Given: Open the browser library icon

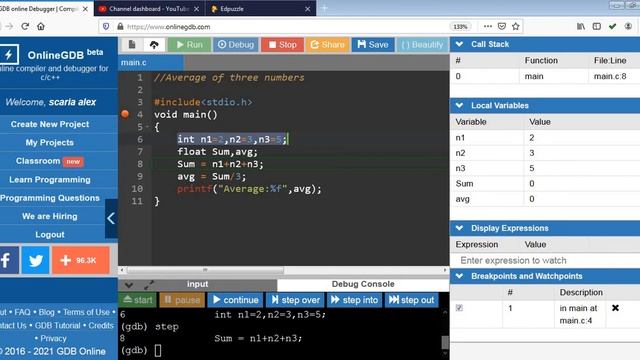Looking at the screenshot, I should point(581,26).
